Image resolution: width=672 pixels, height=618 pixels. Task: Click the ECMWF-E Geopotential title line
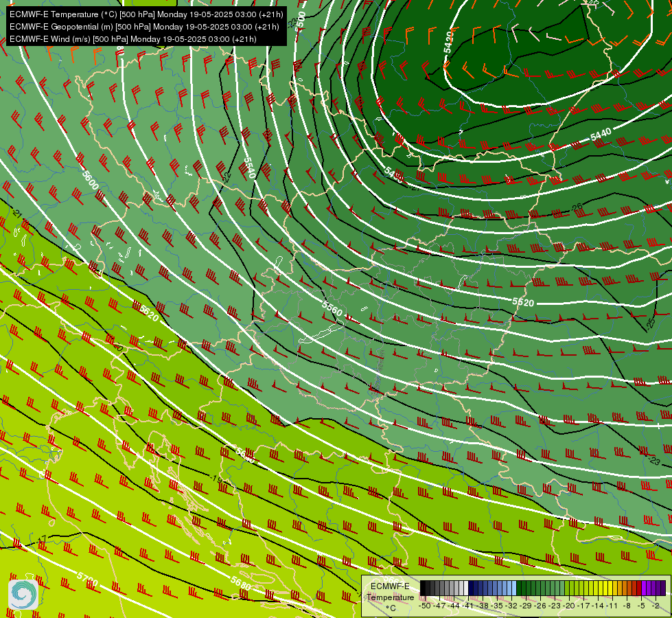pos(144,27)
